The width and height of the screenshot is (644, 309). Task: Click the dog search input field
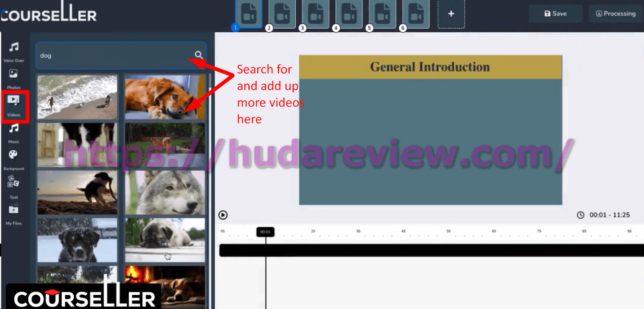click(x=114, y=56)
